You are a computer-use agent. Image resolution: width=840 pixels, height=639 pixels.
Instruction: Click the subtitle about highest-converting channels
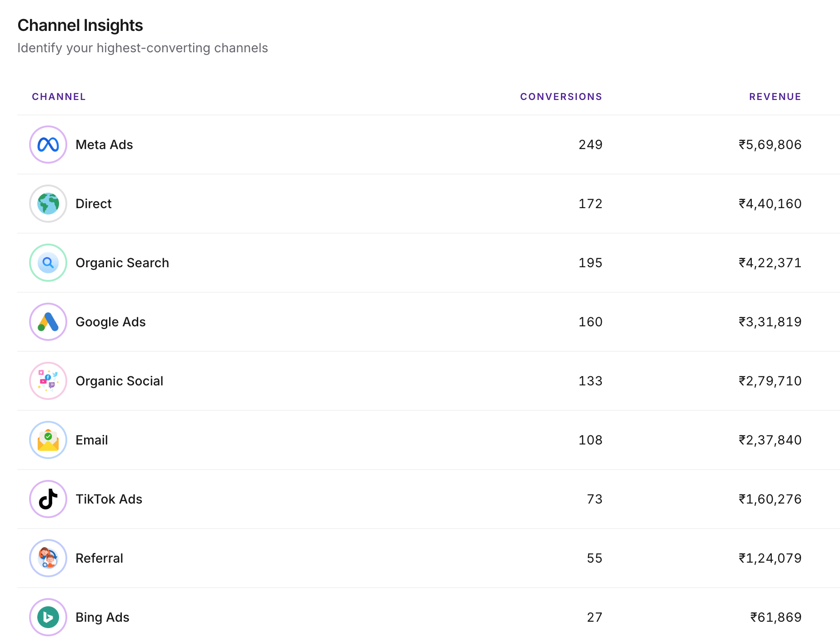(x=143, y=48)
